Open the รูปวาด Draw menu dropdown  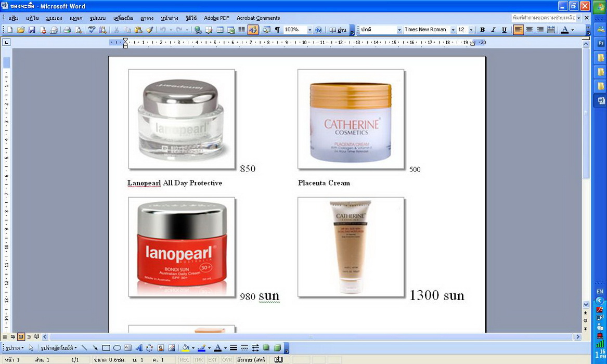click(15, 348)
